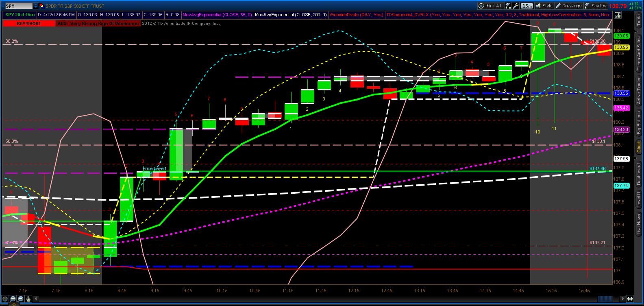The height and width of the screenshot is (306, 644).
Task: Open the think A.I. tool
Action: (491, 6)
